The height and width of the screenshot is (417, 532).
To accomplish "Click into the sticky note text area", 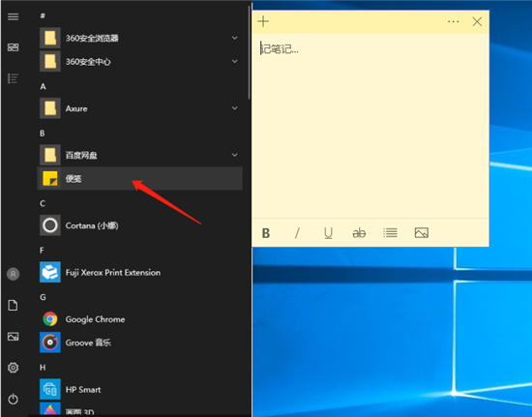I will point(370,126).
